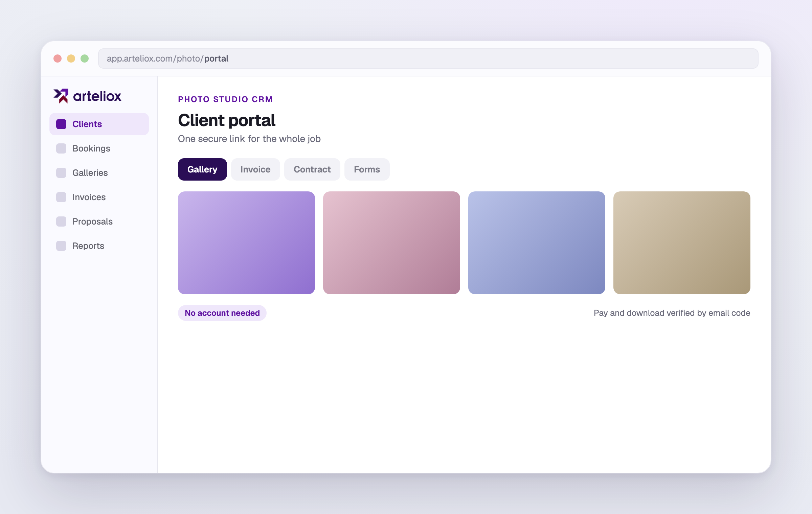Click the 'One secure link for the whole job' text
Image resolution: width=812 pixels, height=514 pixels.
tap(249, 139)
